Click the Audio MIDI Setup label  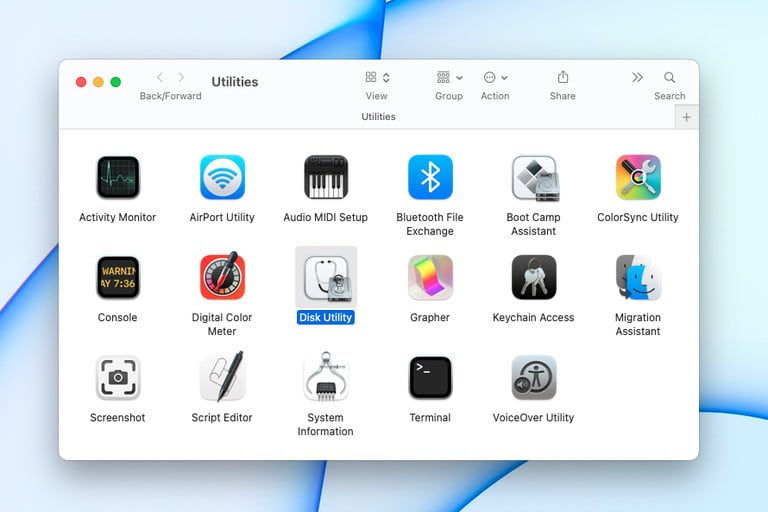(326, 217)
